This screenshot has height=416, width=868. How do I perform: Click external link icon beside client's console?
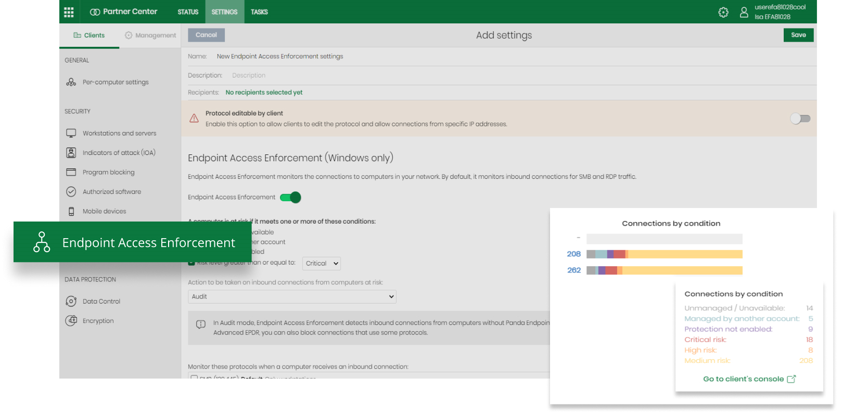[792, 379]
